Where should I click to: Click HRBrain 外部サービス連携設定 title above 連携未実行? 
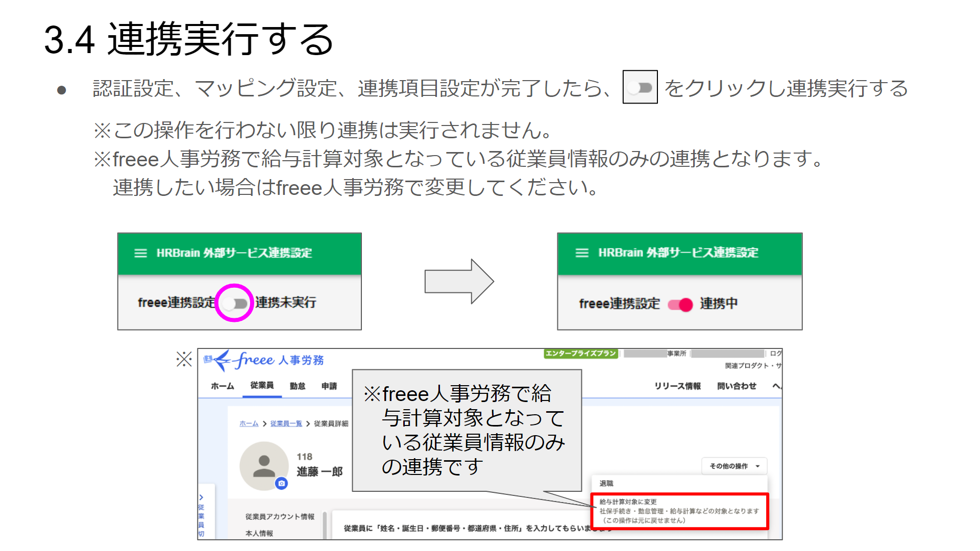pos(234,253)
